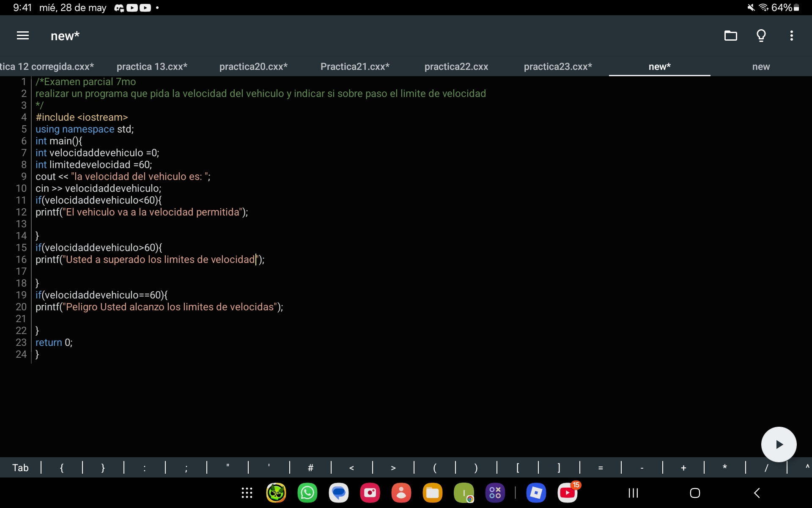
Task: Insert hash symbol from symbol bar
Action: tap(310, 468)
